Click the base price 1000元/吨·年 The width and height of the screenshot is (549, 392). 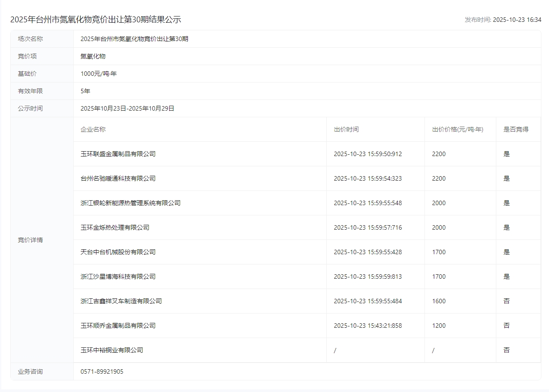[x=99, y=74]
